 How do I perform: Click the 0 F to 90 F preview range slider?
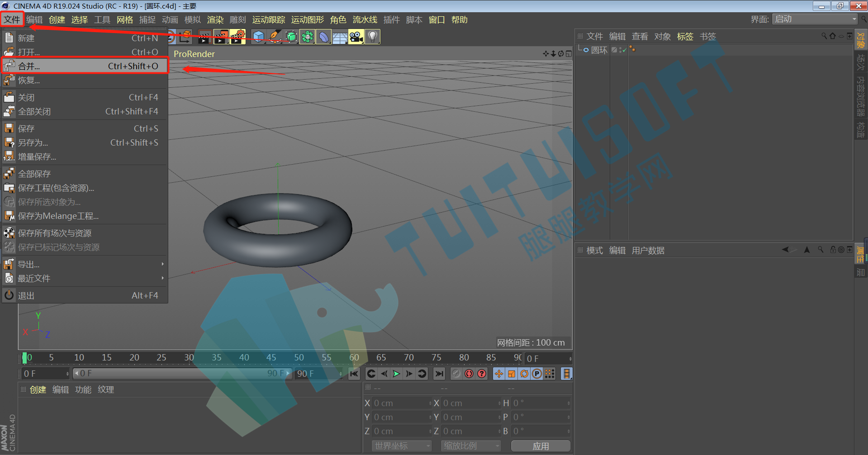182,374
